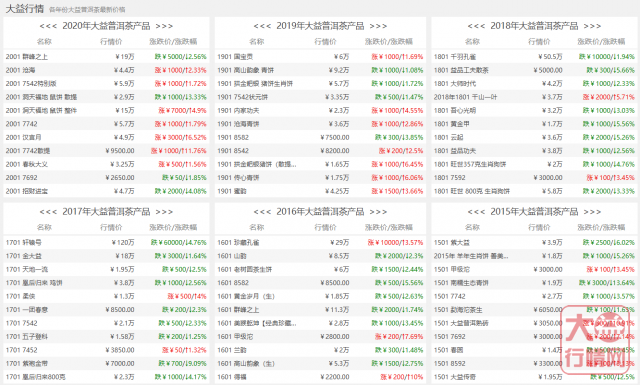640x385 pixels.
Task: Click the 1701 7452 product row
Action: [106, 350]
